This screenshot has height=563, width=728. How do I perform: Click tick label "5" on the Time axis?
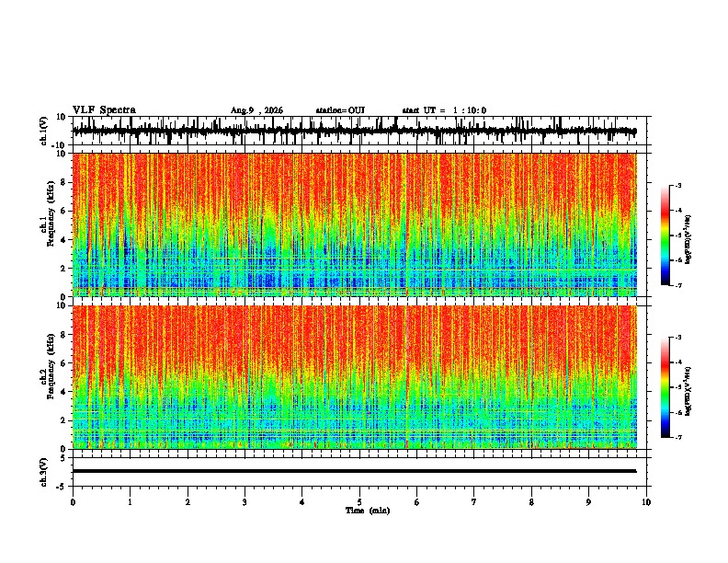(x=359, y=502)
